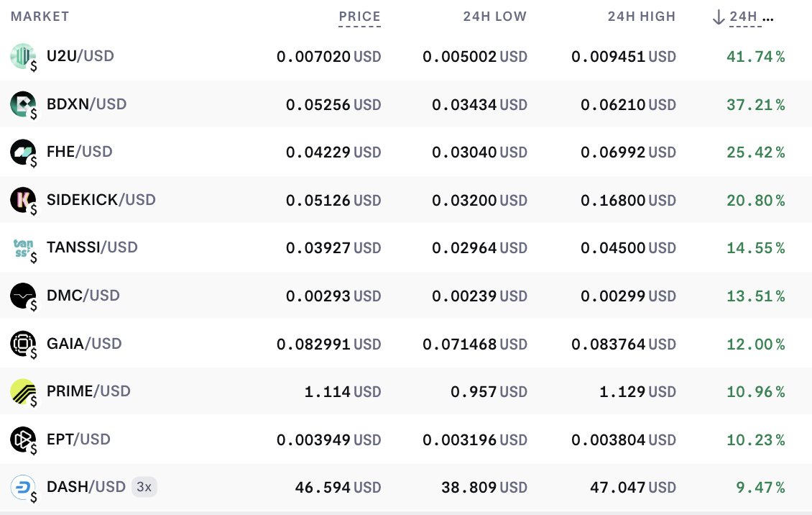812x515 pixels.
Task: Click the PRIME token logo
Action: (20, 391)
